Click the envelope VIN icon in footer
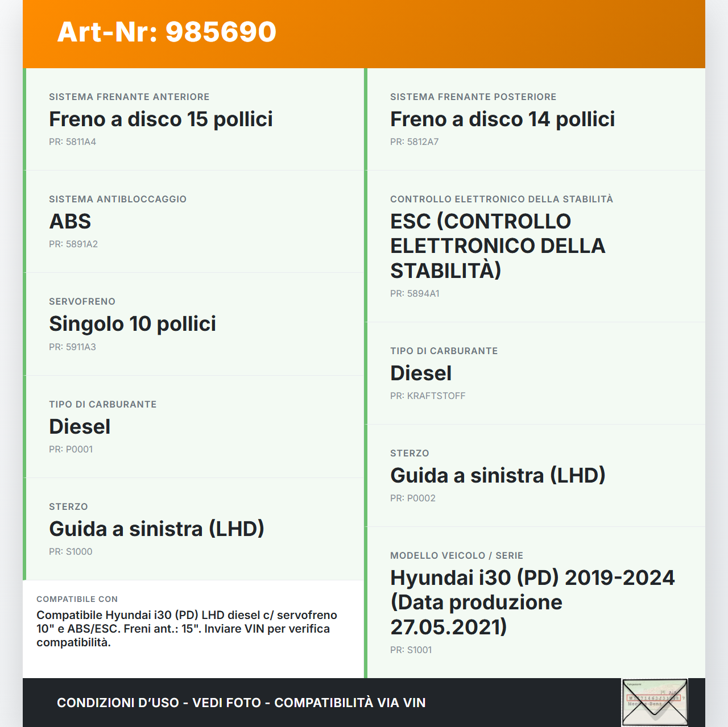The image size is (728, 727). click(655, 702)
